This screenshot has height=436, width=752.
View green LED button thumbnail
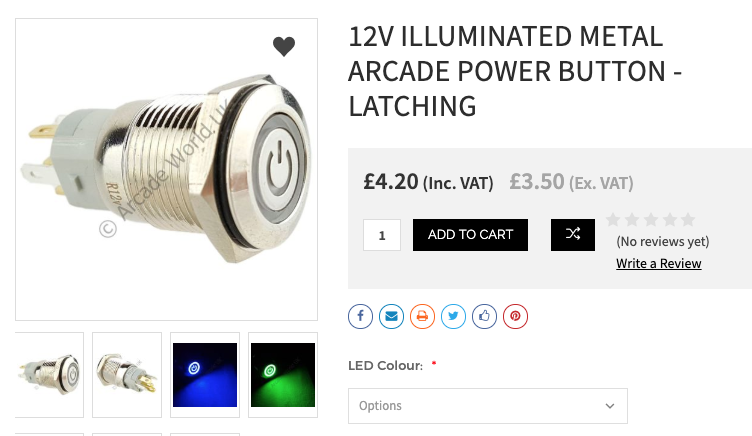283,375
